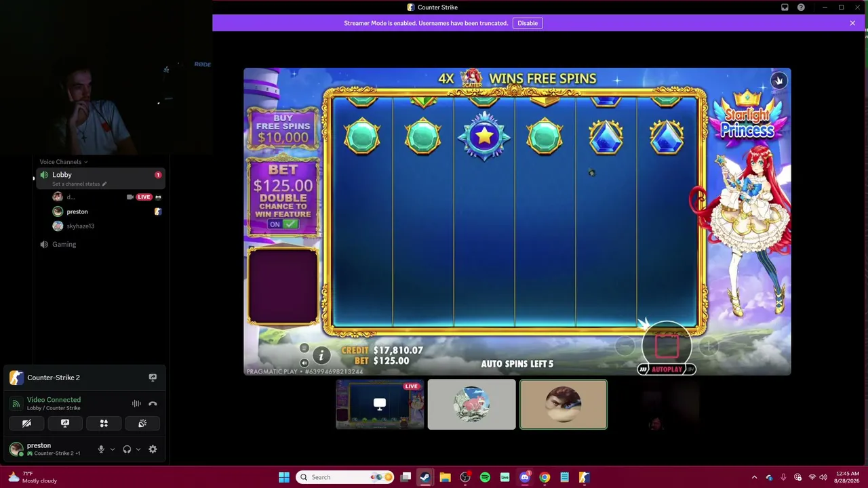Select the Lobby voice channel
868x488 pixels.
(x=100, y=178)
